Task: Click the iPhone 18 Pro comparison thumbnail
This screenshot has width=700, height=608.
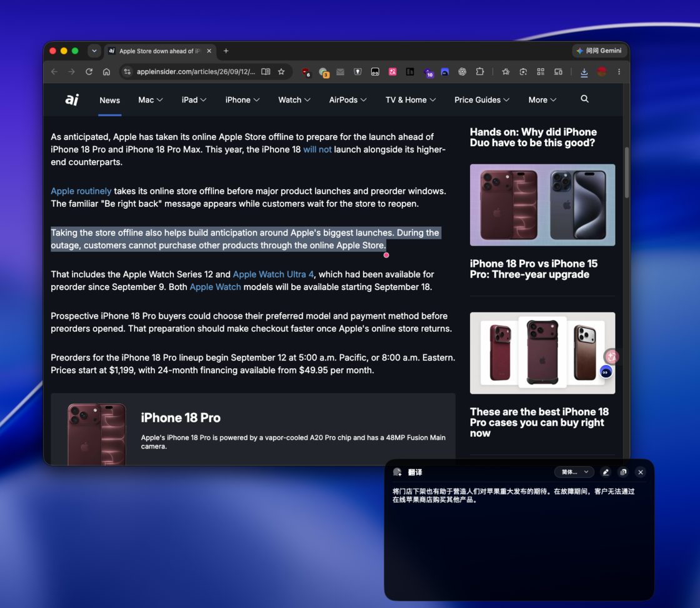Action: click(542, 205)
